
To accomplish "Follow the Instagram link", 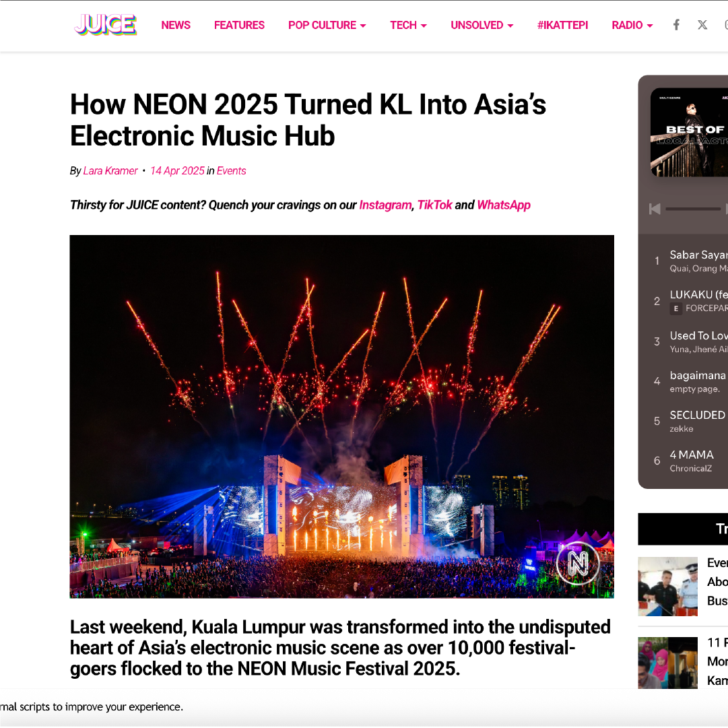I will (385, 205).
